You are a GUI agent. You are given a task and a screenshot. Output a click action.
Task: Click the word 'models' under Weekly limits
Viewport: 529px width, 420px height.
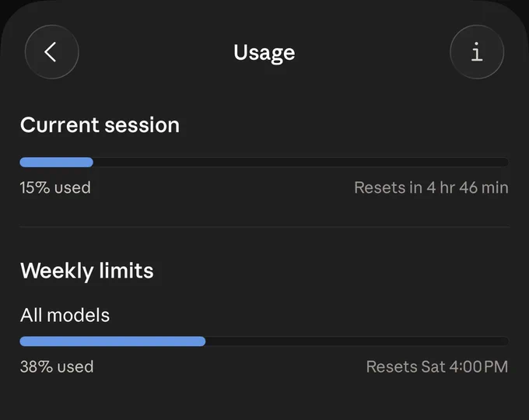[79, 316]
